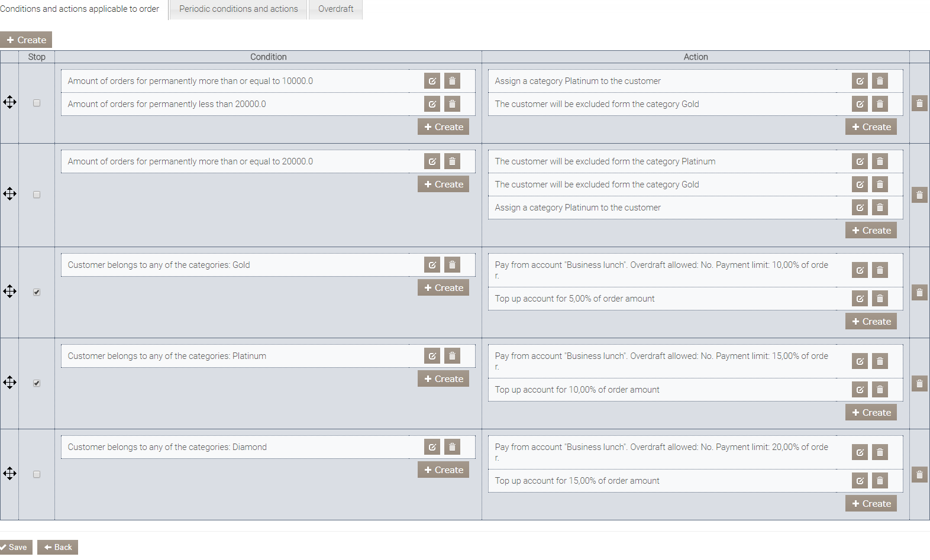
Task: Uncheck Stop for the Gold category rule
Action: click(x=37, y=292)
